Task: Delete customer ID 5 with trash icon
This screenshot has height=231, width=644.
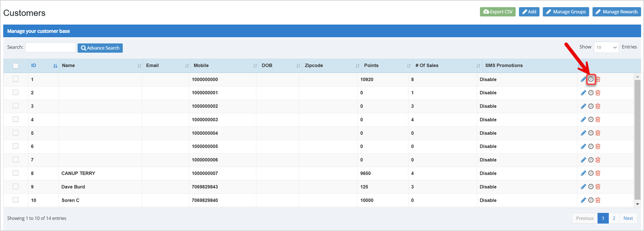Action: click(x=598, y=133)
